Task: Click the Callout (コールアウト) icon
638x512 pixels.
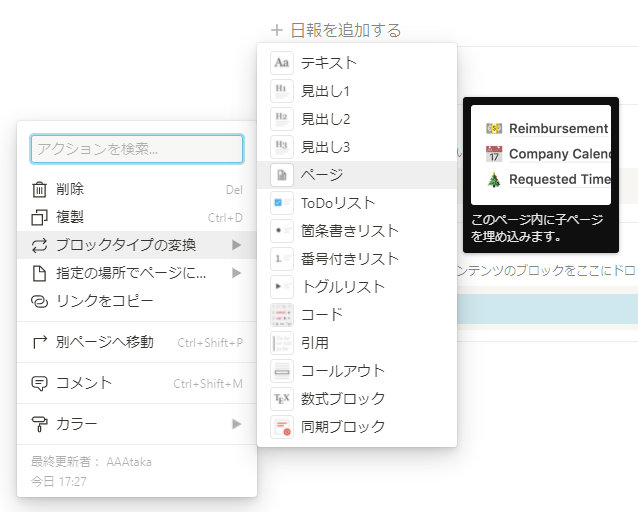Action: click(282, 371)
